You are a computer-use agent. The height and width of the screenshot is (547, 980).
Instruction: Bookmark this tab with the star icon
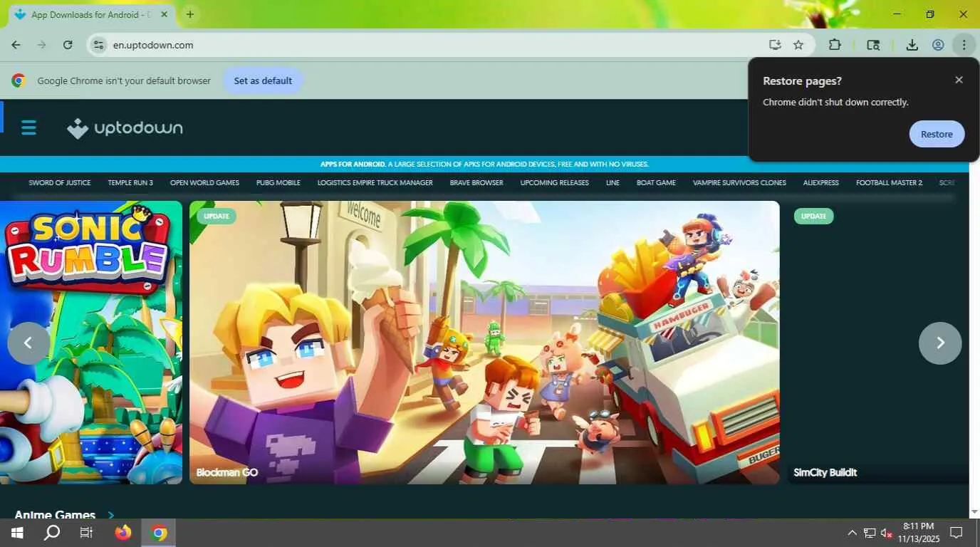[798, 45]
